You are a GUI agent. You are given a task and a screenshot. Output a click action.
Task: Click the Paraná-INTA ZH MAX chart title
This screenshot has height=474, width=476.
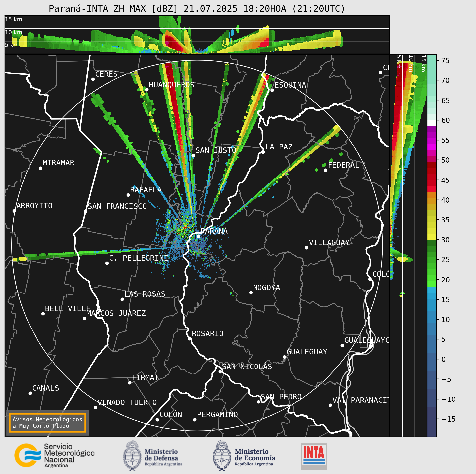pyautogui.click(x=197, y=9)
